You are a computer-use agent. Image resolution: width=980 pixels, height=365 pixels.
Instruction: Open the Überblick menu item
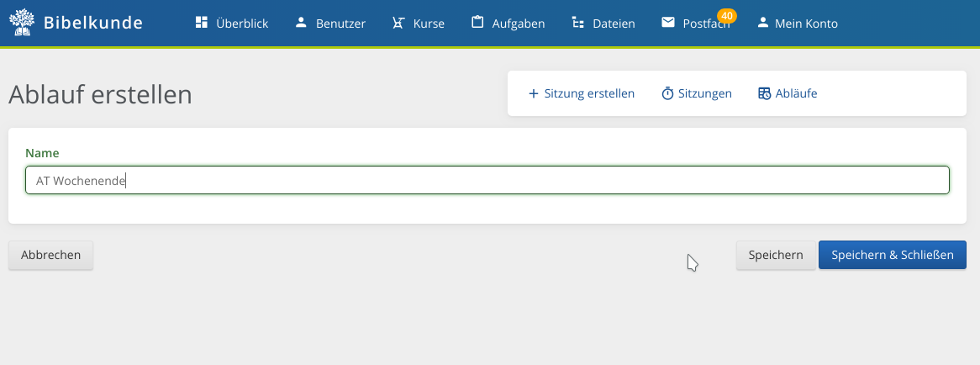click(x=232, y=23)
